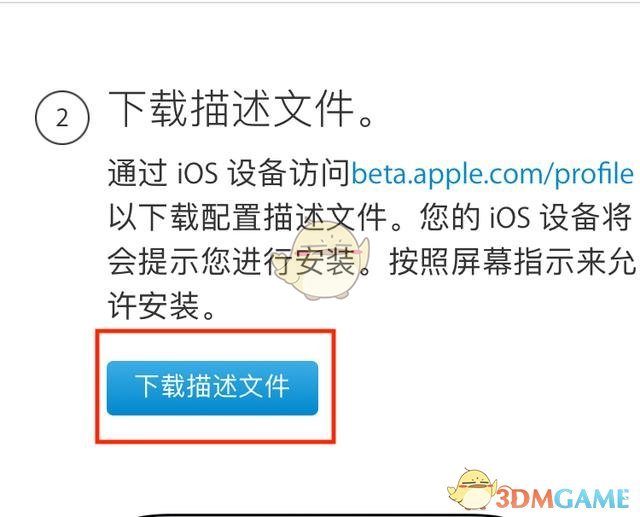Click the circled number 2 step icon
Image resolution: width=640 pixels, height=517 pixels.
pos(62,118)
